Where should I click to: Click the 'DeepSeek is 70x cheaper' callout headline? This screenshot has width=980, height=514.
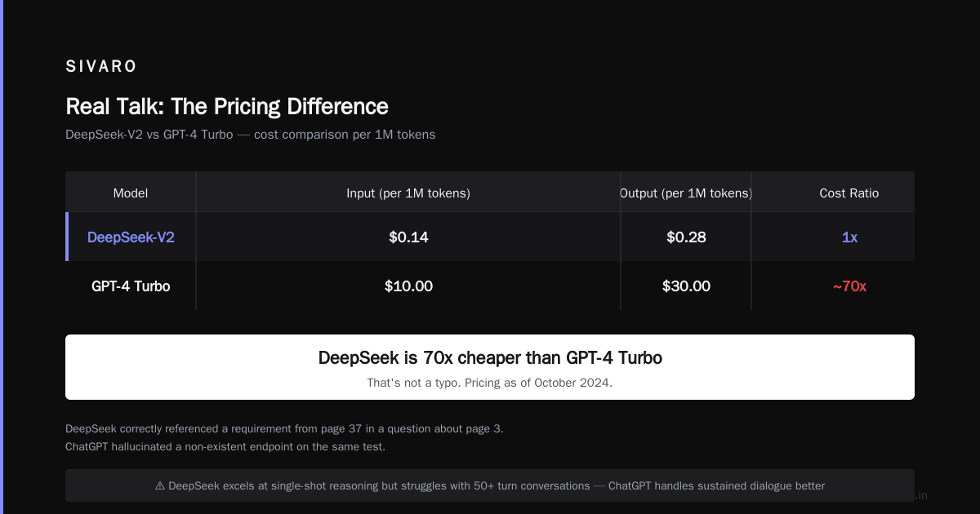tap(490, 357)
